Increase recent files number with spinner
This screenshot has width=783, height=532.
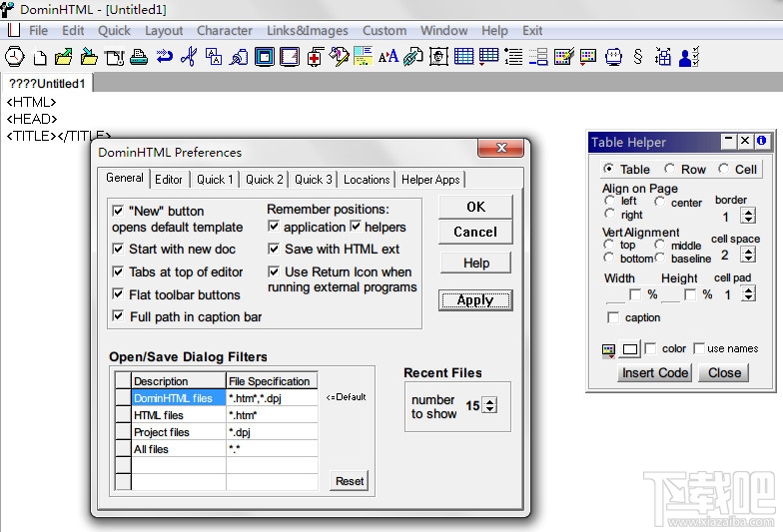point(489,401)
